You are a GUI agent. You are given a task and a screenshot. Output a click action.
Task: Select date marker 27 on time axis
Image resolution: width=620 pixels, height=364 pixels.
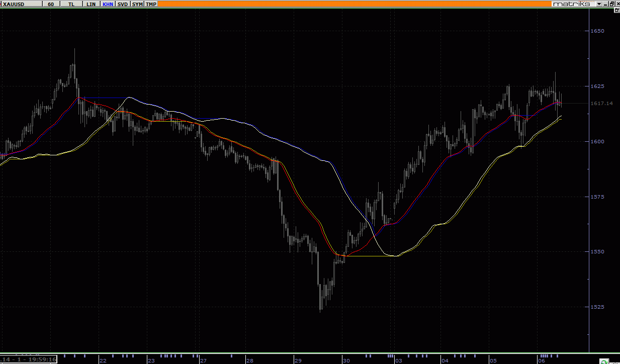203,361
